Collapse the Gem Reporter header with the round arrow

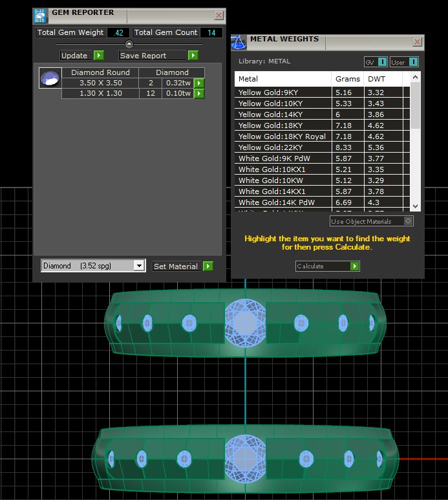[x=129, y=44]
